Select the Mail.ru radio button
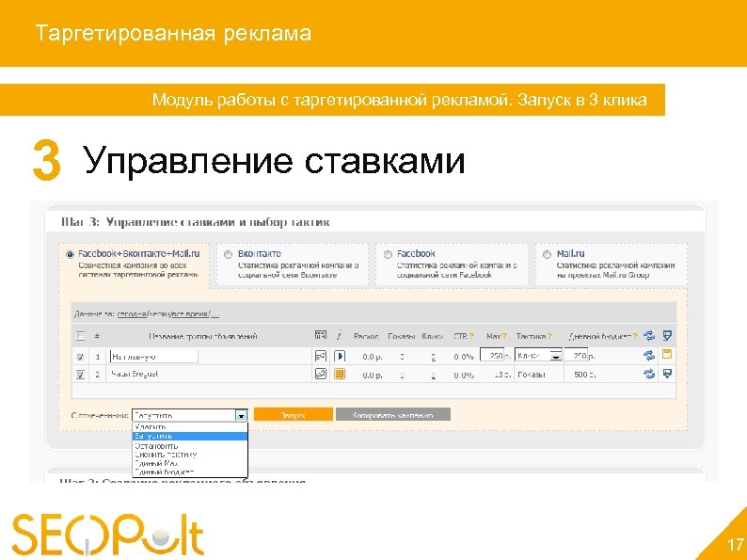This screenshot has width=747, height=560. click(547, 254)
